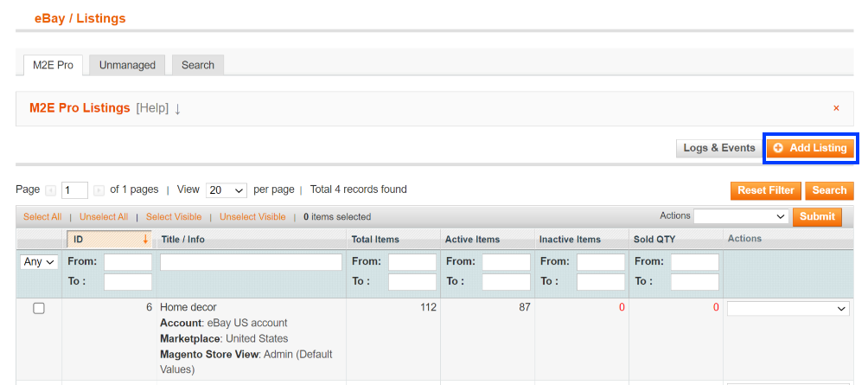Check the Home decor listing checkbox
Screen dimensions: 868x385
39,308
